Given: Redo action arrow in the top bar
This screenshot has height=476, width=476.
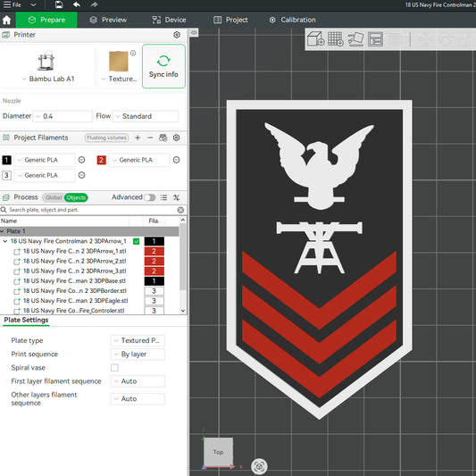Looking at the screenshot, I should (x=94, y=4).
